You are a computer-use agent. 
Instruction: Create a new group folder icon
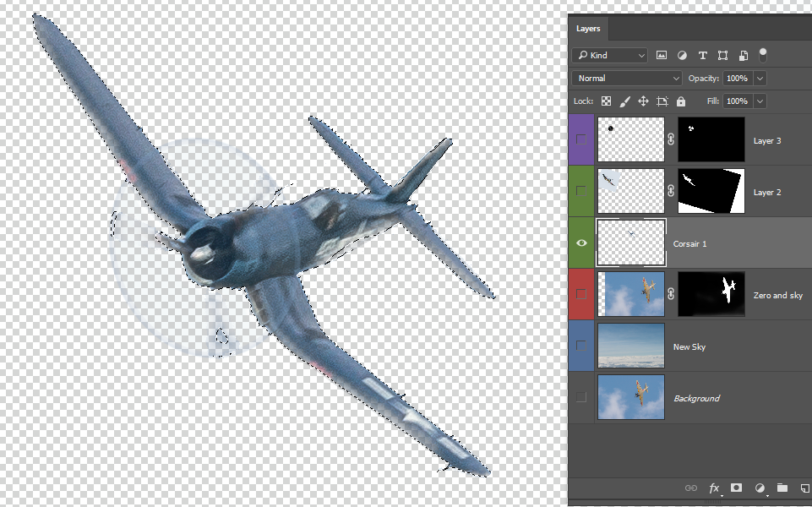pos(782,488)
